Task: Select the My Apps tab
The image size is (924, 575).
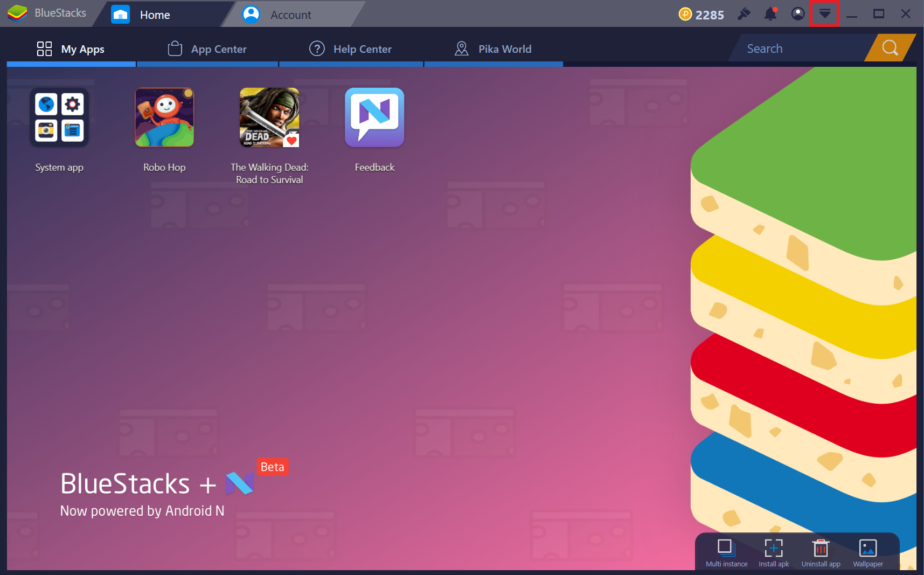Action: point(71,49)
